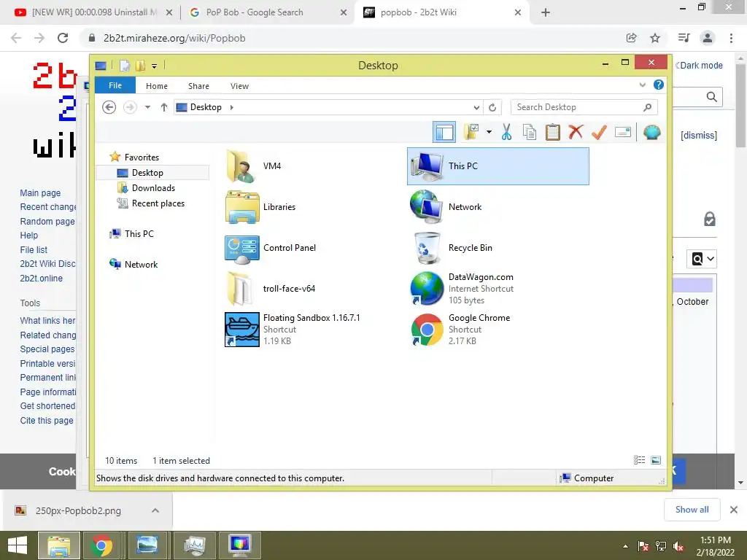747x560 pixels.
Task: Open the recent locations dropdown arrow
Action: pos(147,107)
